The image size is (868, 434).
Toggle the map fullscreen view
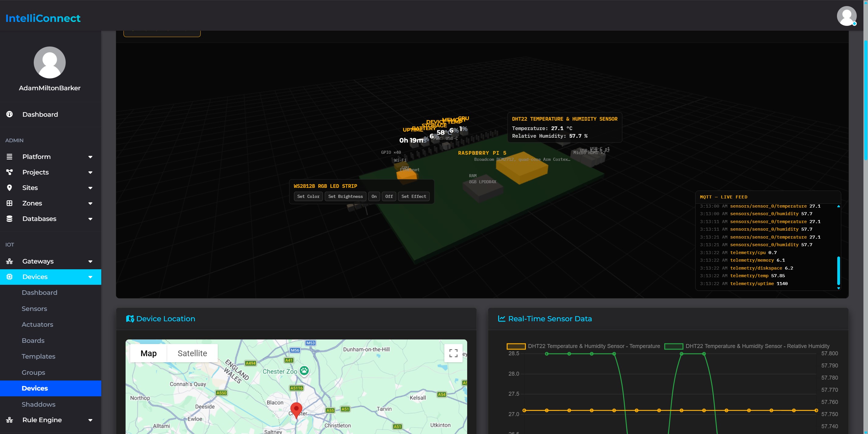453,353
